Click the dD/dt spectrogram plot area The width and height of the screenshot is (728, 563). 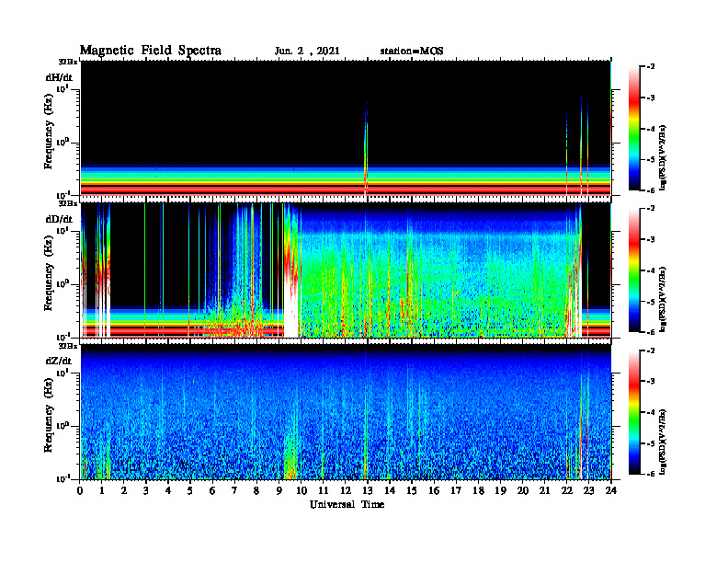346,270
